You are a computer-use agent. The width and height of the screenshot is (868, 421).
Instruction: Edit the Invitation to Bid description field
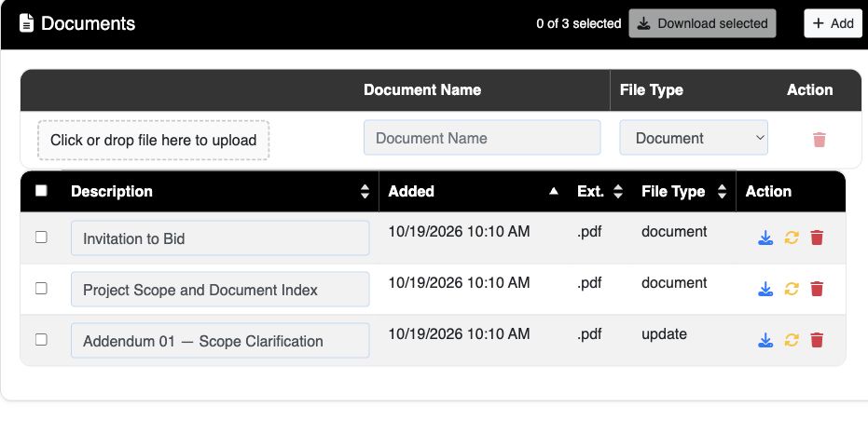(220, 238)
